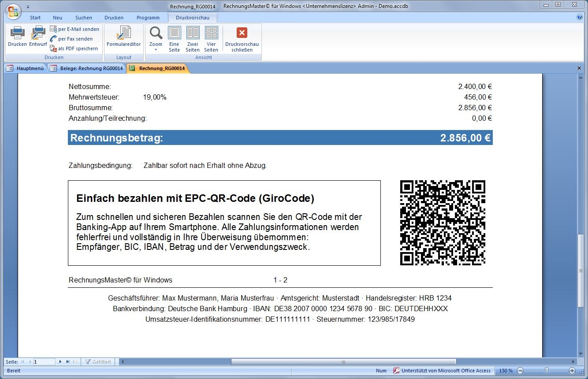Go to the next page arrow
This screenshot has width=588, height=379.
(x=60, y=362)
